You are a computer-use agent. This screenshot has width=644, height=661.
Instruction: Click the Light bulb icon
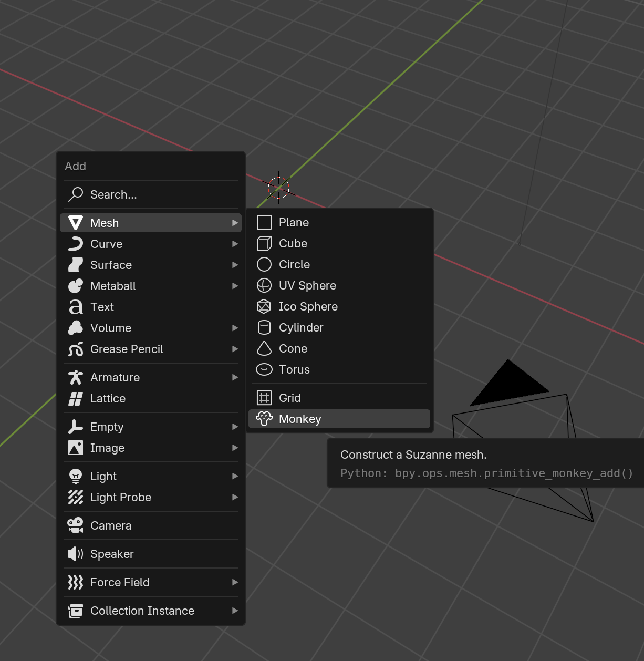[76, 476]
